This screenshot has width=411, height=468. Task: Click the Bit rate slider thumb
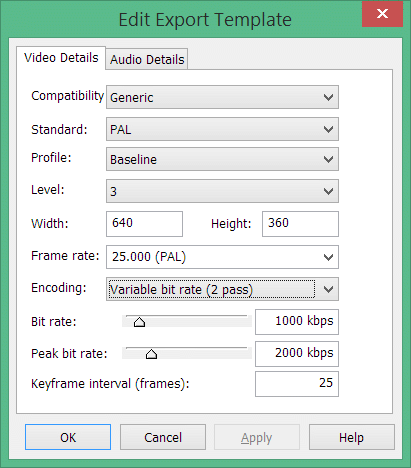[139, 322]
